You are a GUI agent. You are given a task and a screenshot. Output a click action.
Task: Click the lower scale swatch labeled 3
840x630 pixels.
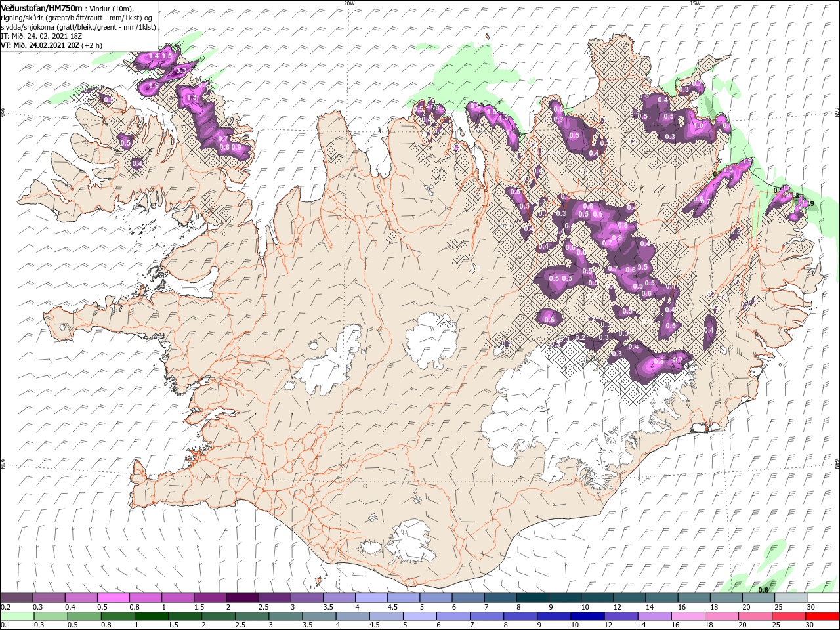[x=285, y=616]
